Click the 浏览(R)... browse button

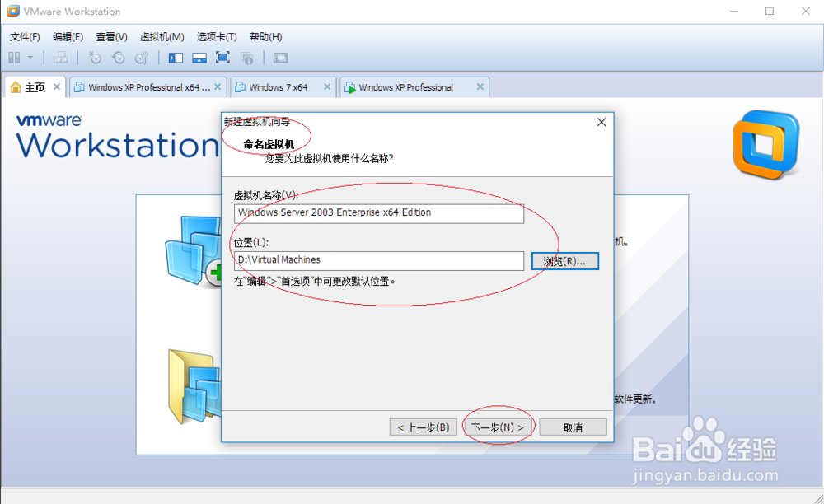coord(565,261)
